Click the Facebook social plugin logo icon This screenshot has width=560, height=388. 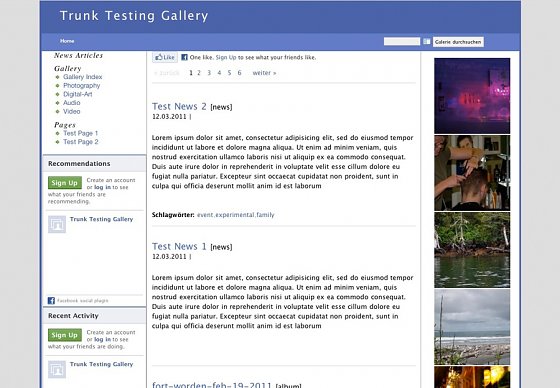[x=51, y=300]
